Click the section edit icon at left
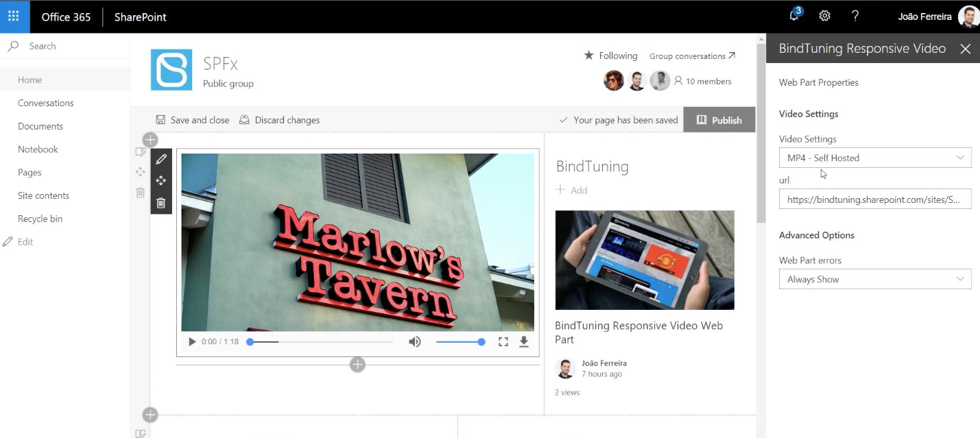 tap(141, 152)
